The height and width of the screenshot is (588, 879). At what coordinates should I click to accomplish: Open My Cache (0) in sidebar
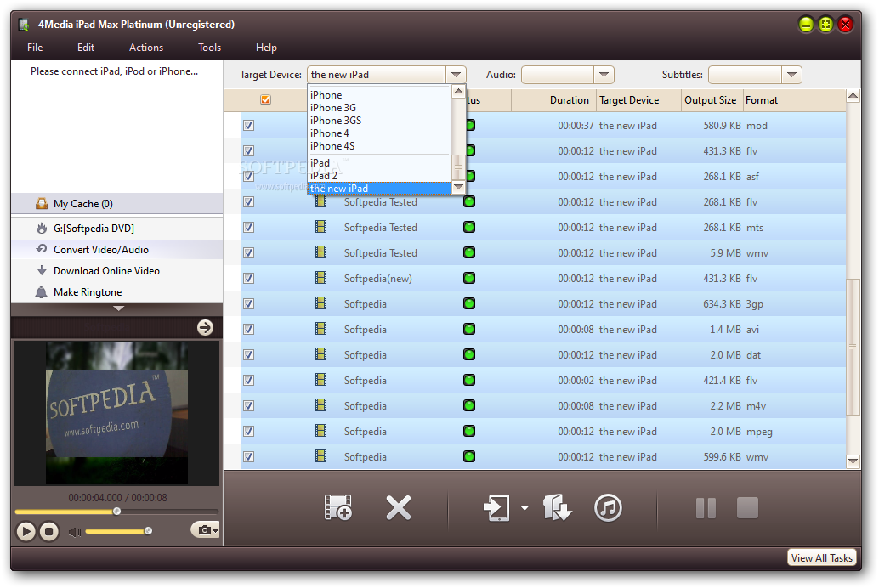[116, 203]
